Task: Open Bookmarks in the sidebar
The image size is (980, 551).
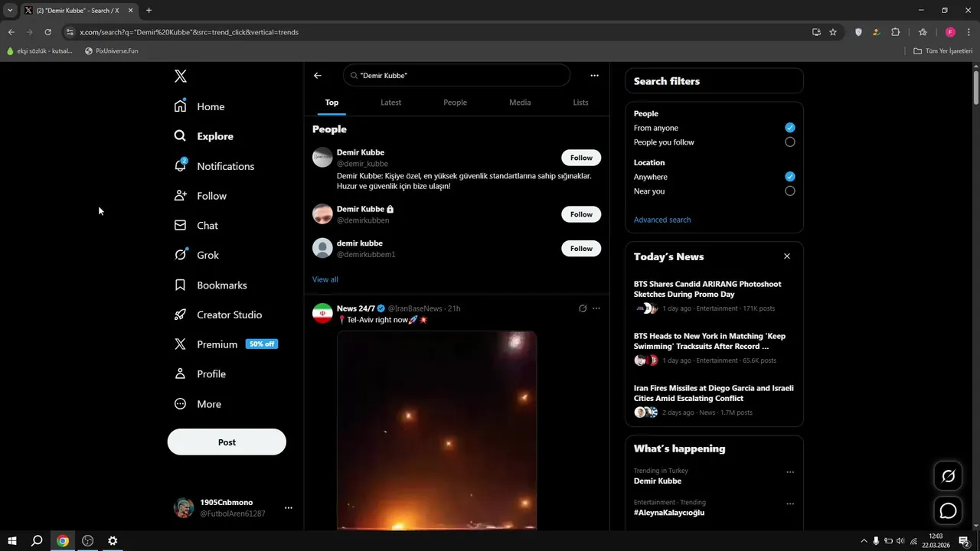Action: [x=211, y=285]
